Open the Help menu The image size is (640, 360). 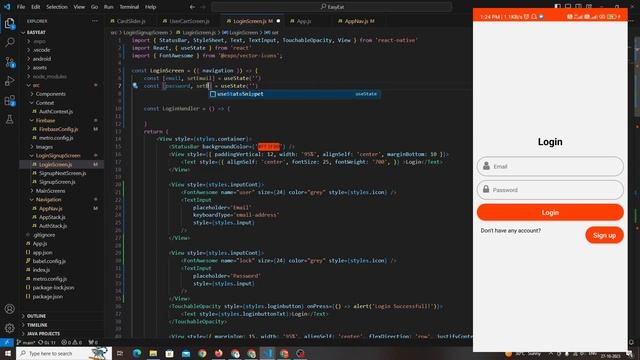tap(151, 7)
